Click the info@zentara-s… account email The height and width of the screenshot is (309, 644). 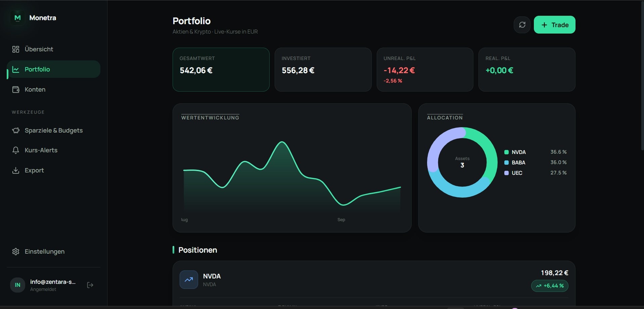[x=53, y=282]
